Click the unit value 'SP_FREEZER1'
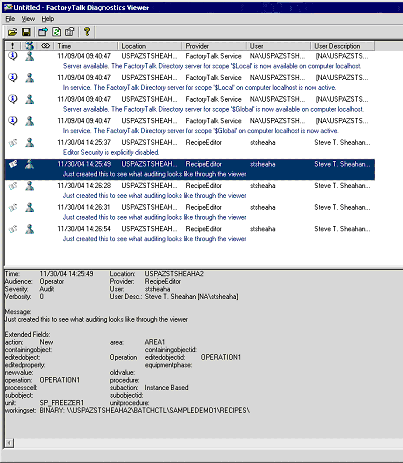Image resolution: width=403 pixels, height=463 pixels. [62, 403]
